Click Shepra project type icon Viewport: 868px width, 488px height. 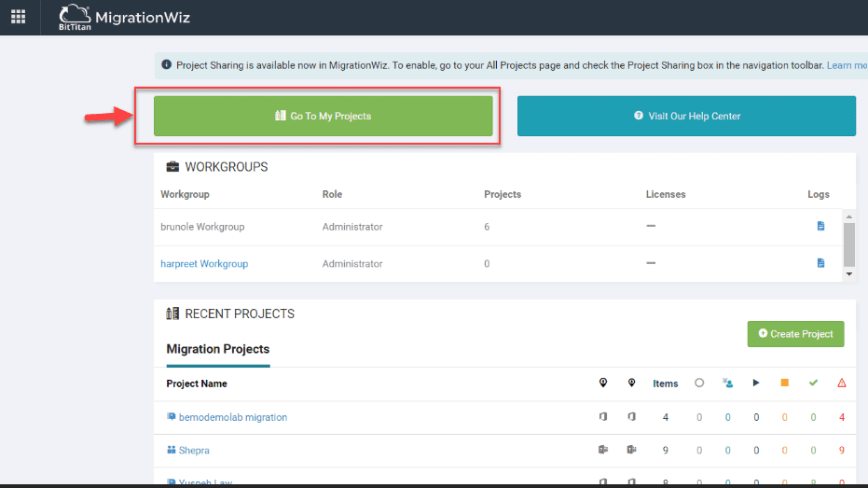pyautogui.click(x=171, y=450)
